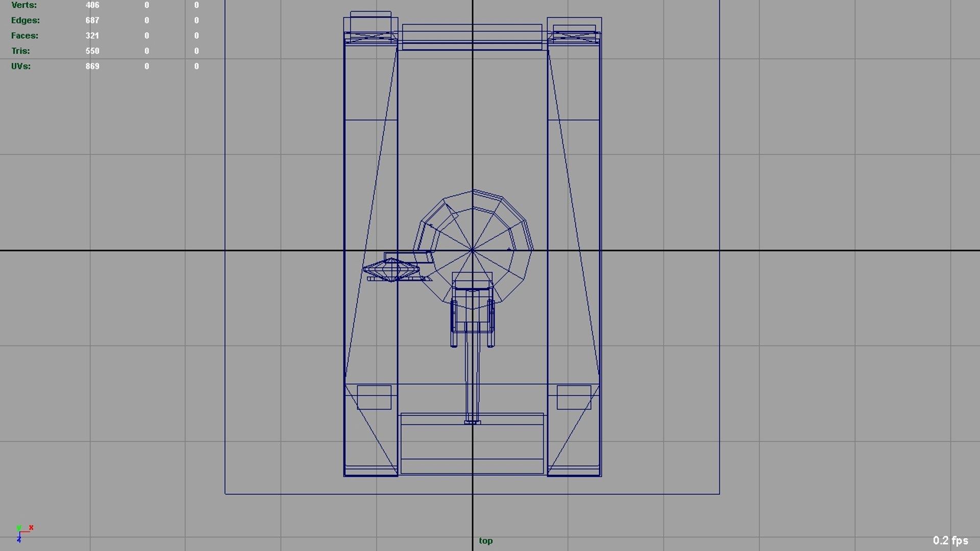The height and width of the screenshot is (551, 980).
Task: Click the crossed box at the top-right track end
Action: click(x=574, y=37)
